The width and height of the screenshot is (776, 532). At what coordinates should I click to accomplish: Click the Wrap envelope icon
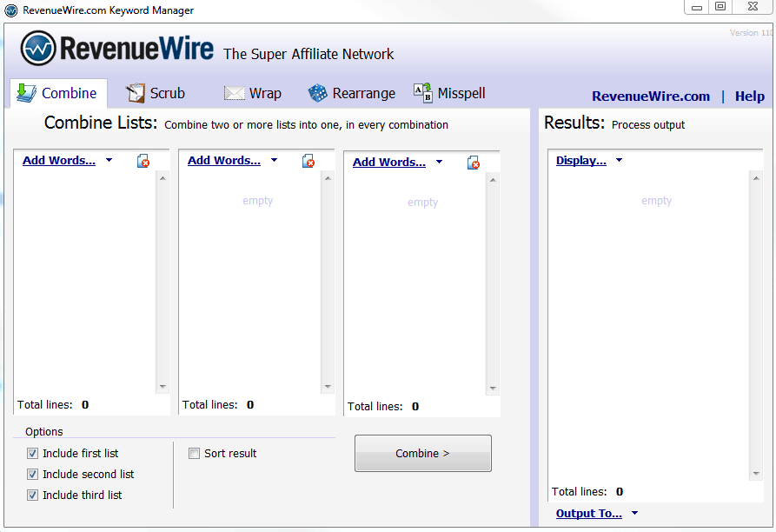tap(233, 92)
